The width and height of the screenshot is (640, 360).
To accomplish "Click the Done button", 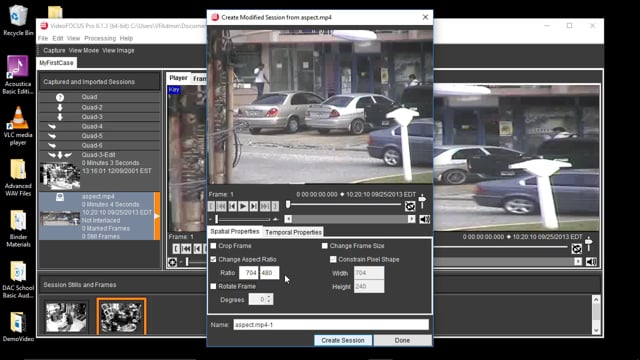I will pos(402,340).
